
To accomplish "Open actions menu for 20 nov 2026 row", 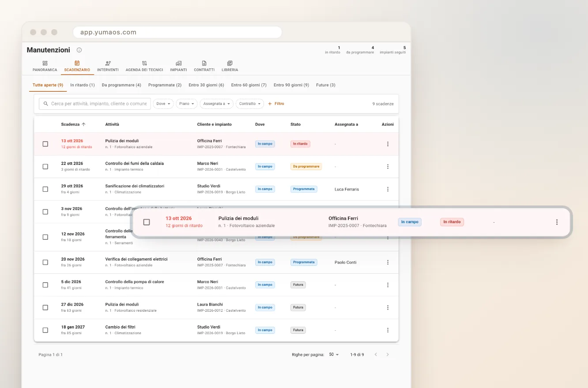I will (388, 262).
